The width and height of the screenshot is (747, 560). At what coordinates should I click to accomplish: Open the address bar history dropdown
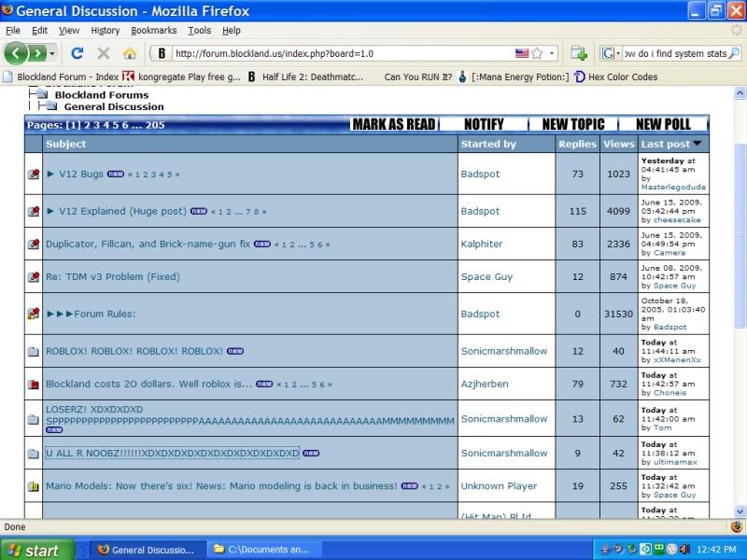[x=551, y=53]
